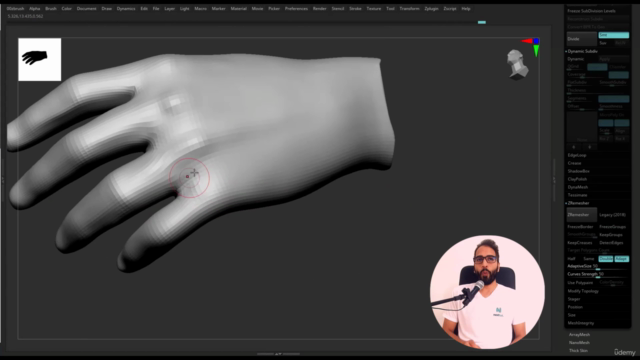Viewport: 640px width, 360px height.
Task: Open the Transform menu
Action: point(409,9)
